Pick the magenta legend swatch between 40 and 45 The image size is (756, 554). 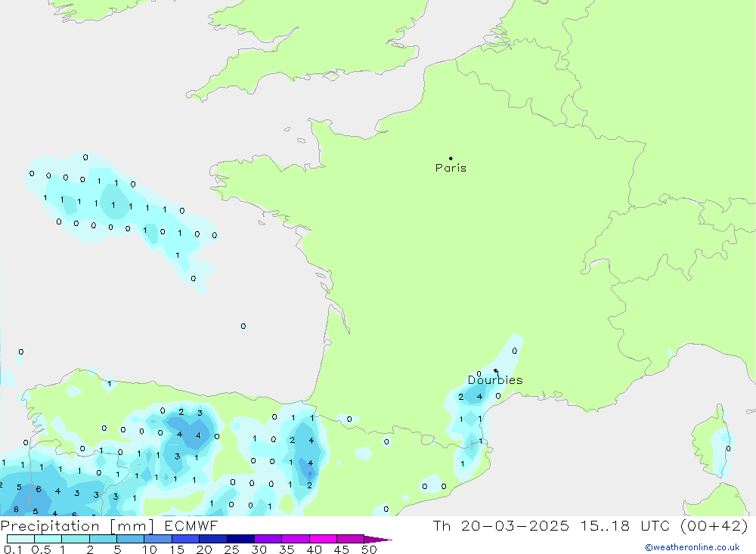(323, 539)
